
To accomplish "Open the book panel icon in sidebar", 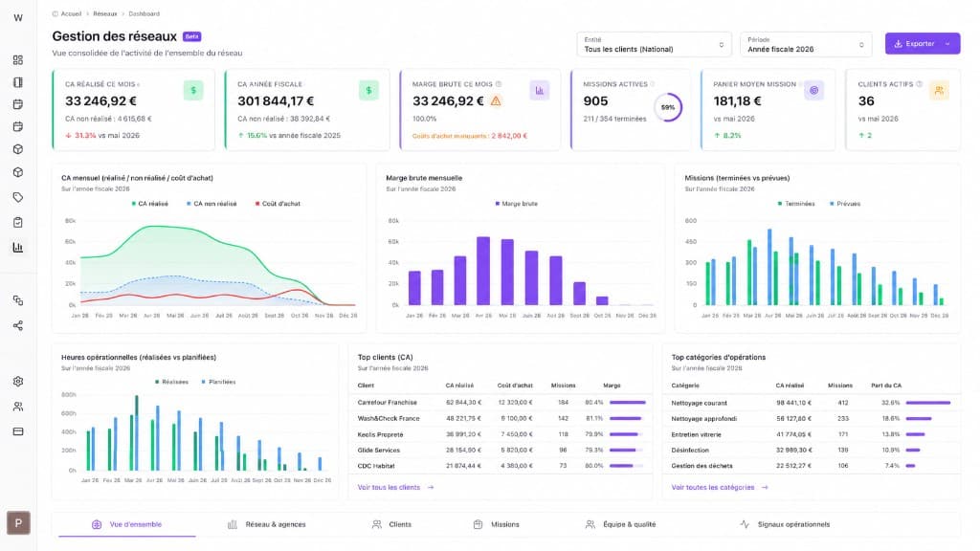I will (x=18, y=82).
